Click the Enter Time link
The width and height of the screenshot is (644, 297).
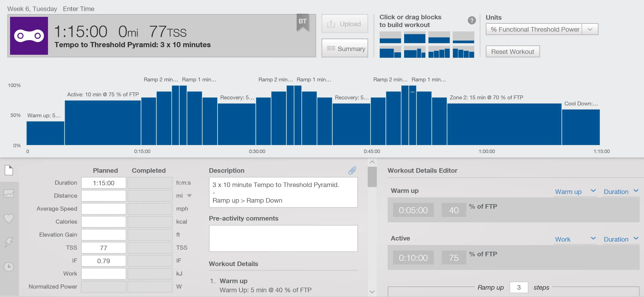coord(78,9)
